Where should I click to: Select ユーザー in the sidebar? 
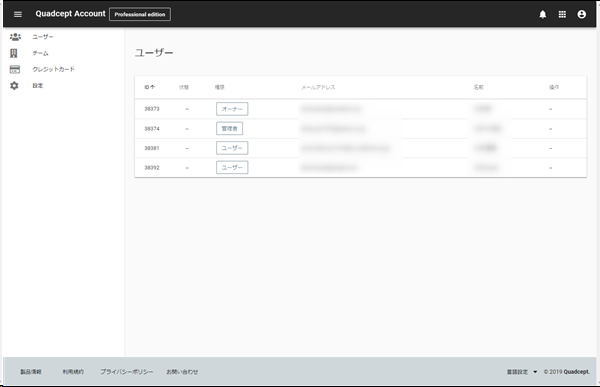pyautogui.click(x=43, y=37)
